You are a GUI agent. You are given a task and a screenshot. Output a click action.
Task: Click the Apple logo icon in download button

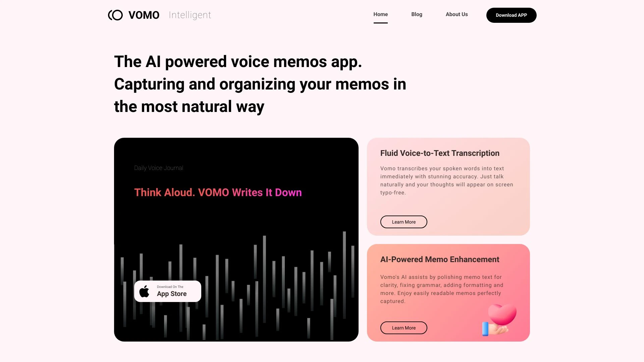145,291
